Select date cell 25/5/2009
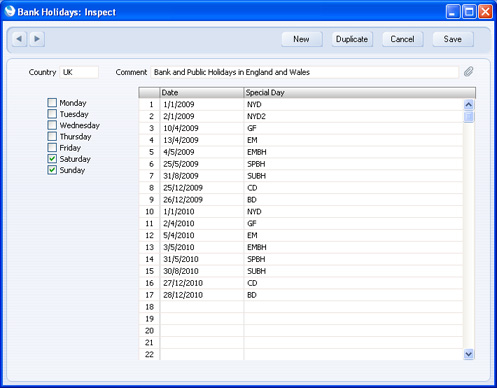 pos(202,164)
